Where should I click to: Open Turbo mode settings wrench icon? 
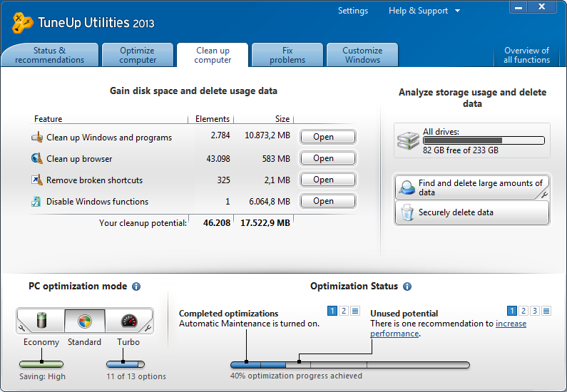148,328
